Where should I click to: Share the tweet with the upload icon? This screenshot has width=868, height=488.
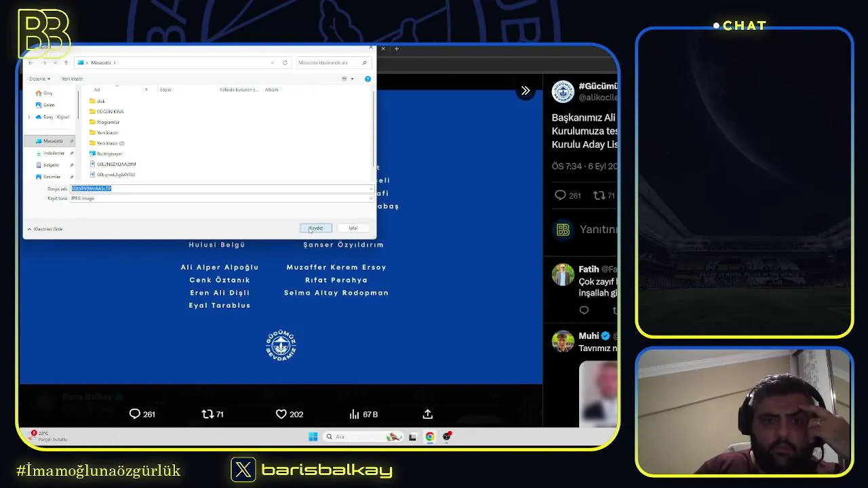coord(427,414)
